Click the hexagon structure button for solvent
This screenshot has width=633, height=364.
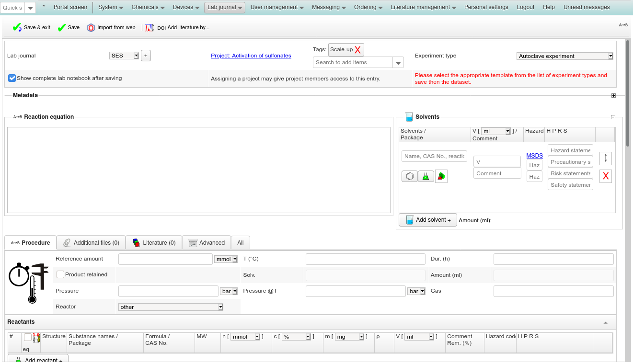[410, 176]
